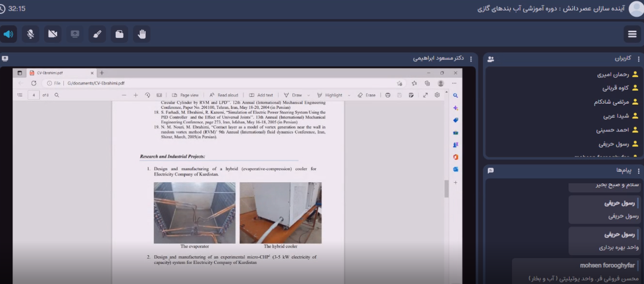Click the PDF zoom in plus button
Viewport: 644px width, 284px height.
[x=135, y=95]
